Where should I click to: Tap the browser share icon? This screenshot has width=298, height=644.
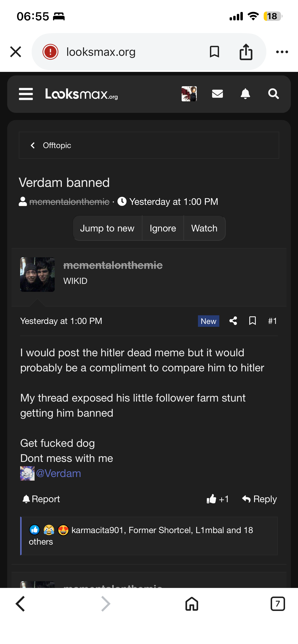point(246,52)
